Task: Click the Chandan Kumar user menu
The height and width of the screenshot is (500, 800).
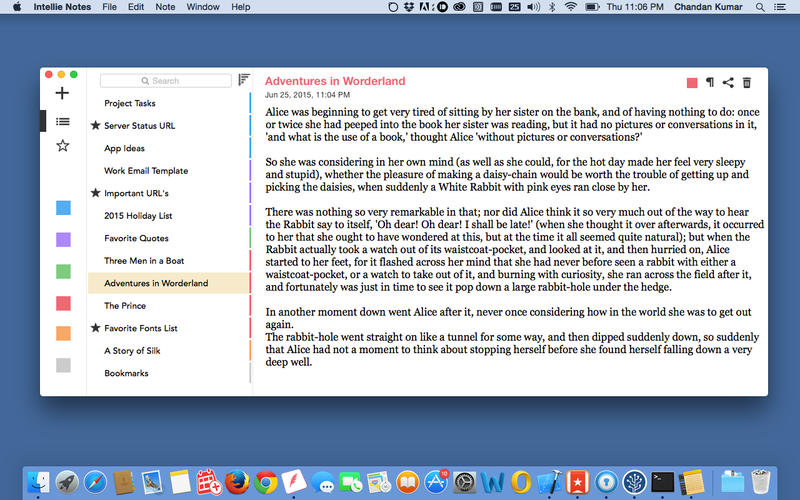Action: click(x=708, y=7)
